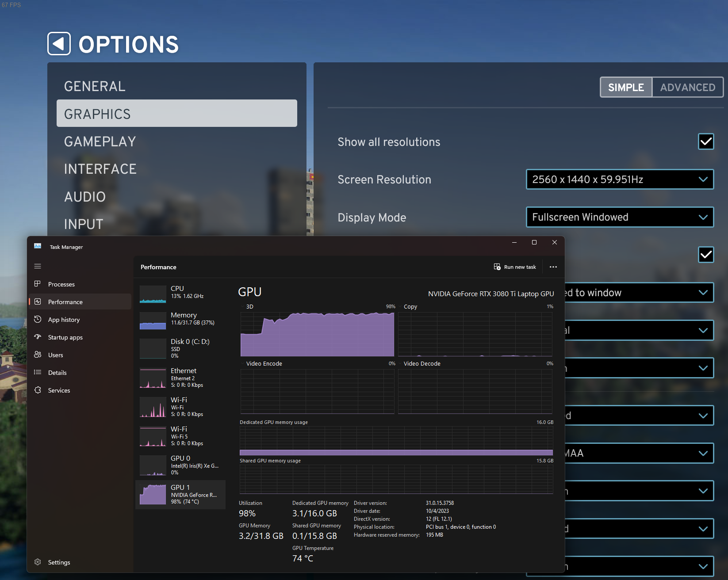The height and width of the screenshot is (580, 728).
Task: Click the back arrow beside OPTIONS title
Action: (x=59, y=44)
